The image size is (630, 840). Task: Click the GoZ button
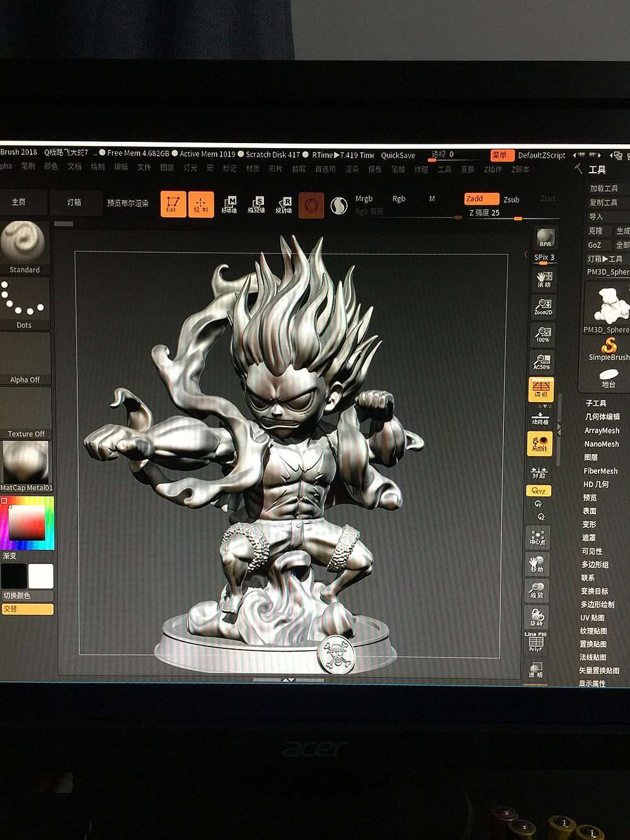click(595, 245)
